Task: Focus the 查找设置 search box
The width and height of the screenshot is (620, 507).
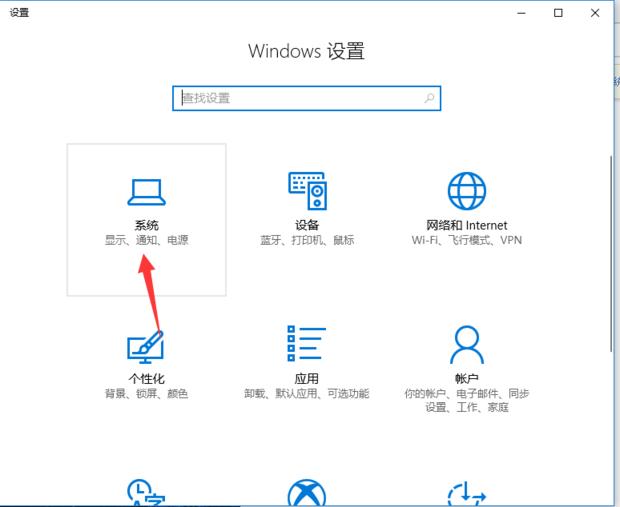Action: click(306, 98)
